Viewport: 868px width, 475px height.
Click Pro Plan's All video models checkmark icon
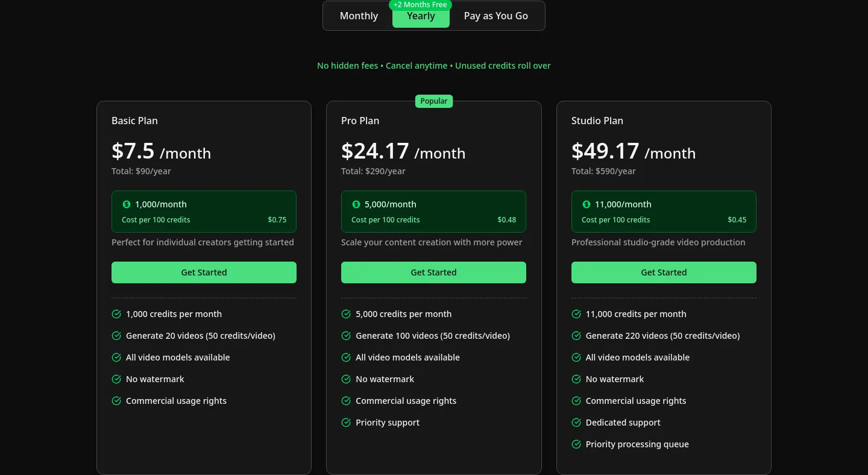346,357
